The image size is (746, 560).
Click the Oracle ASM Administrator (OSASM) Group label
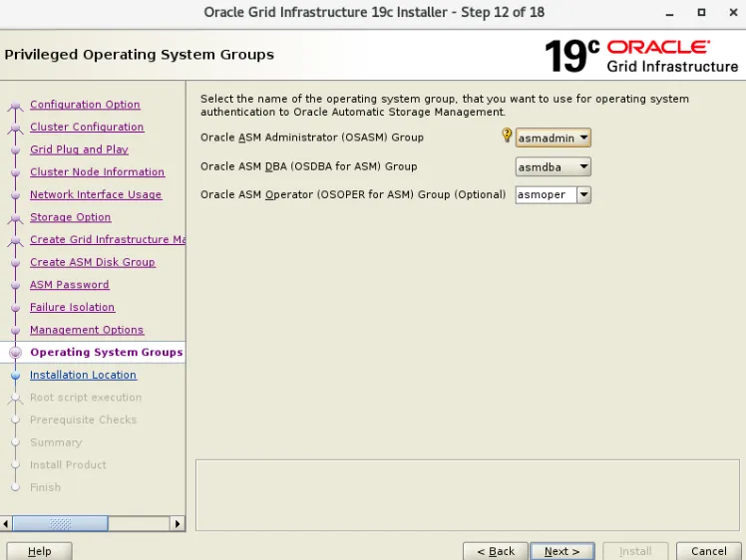[311, 138]
